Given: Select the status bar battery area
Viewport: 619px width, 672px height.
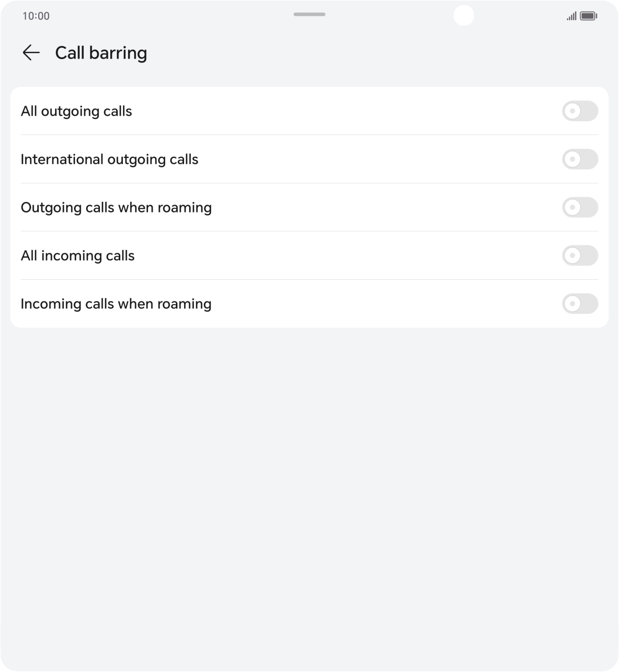Looking at the screenshot, I should pyautogui.click(x=588, y=15).
